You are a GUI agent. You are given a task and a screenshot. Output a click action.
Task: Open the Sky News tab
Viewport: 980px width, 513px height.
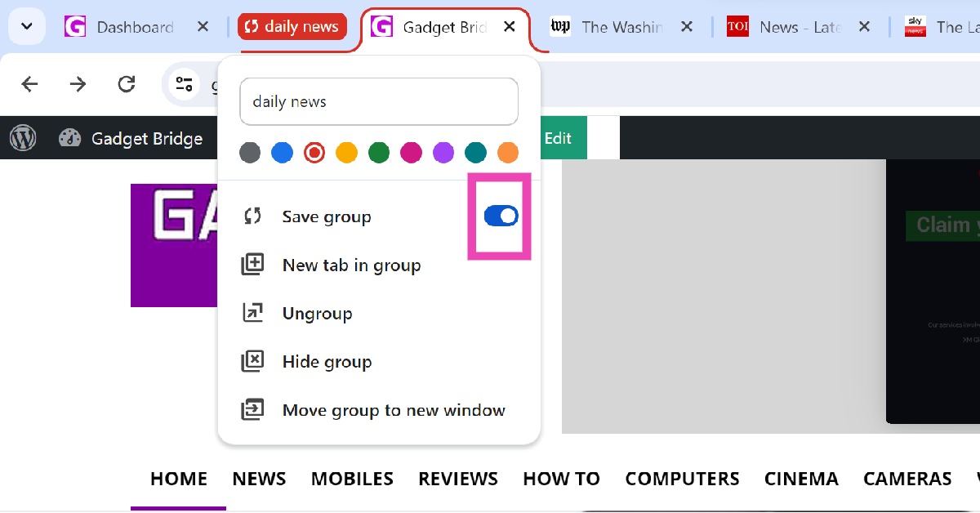coord(939,27)
